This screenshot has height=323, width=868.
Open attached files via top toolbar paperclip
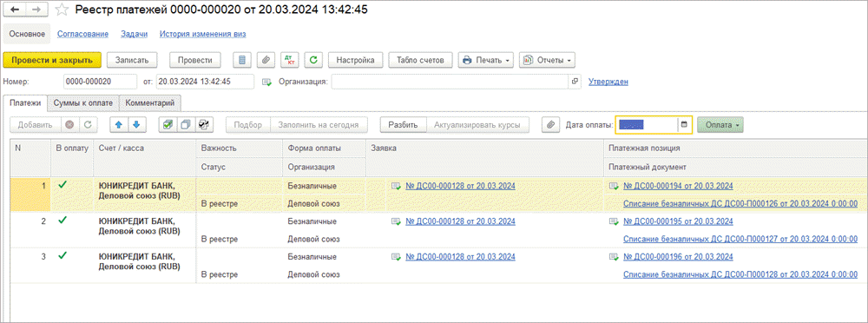[266, 60]
